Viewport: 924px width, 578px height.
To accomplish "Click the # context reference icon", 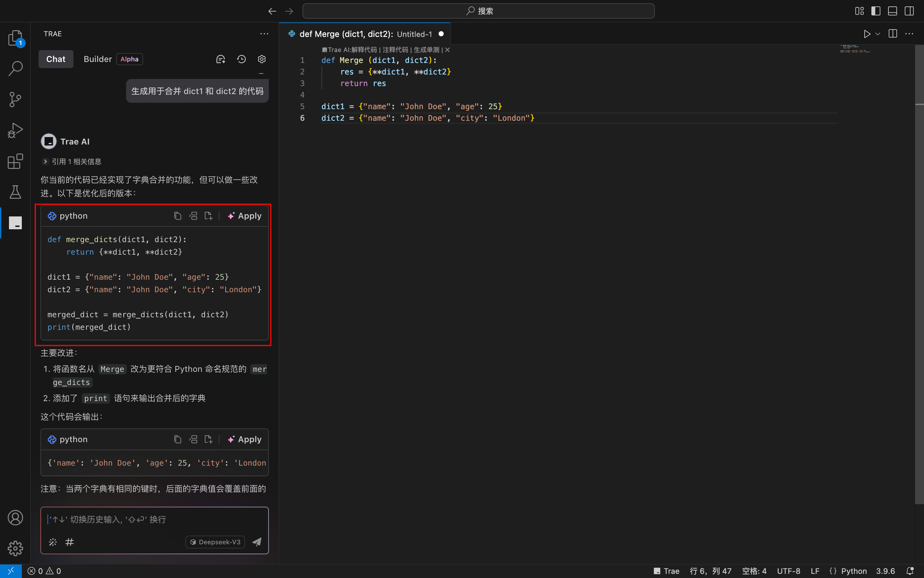I will [x=70, y=542].
